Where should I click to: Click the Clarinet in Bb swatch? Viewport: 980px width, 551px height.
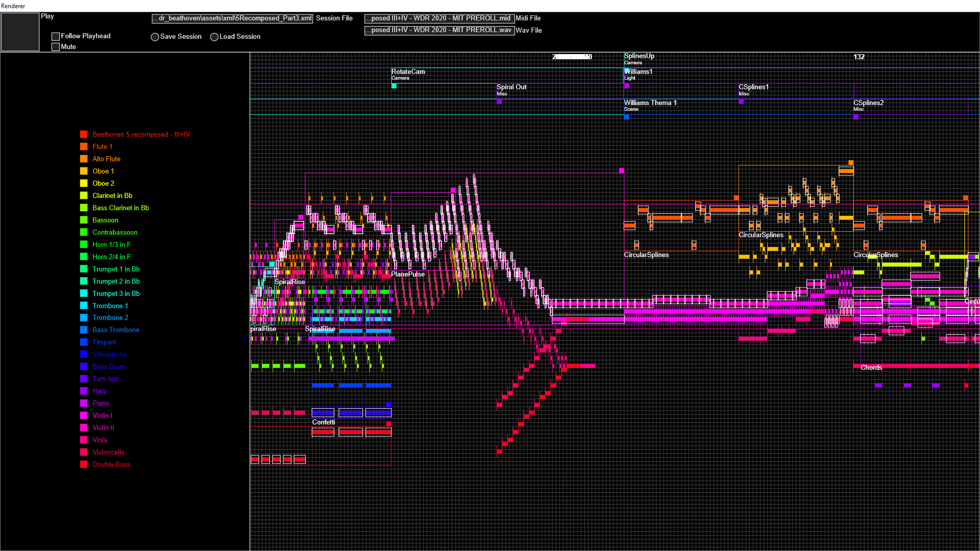84,195
